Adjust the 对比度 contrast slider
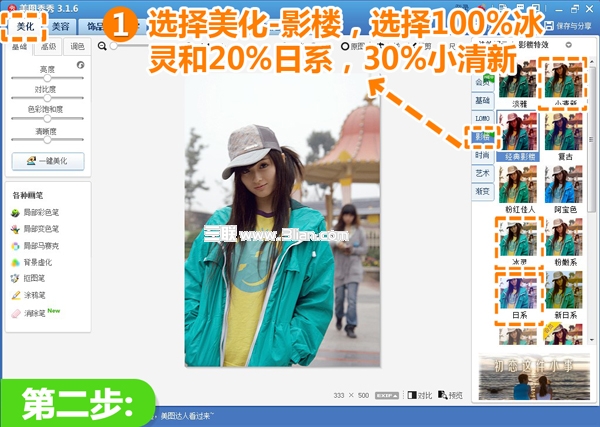The height and width of the screenshot is (427, 600). click(47, 98)
